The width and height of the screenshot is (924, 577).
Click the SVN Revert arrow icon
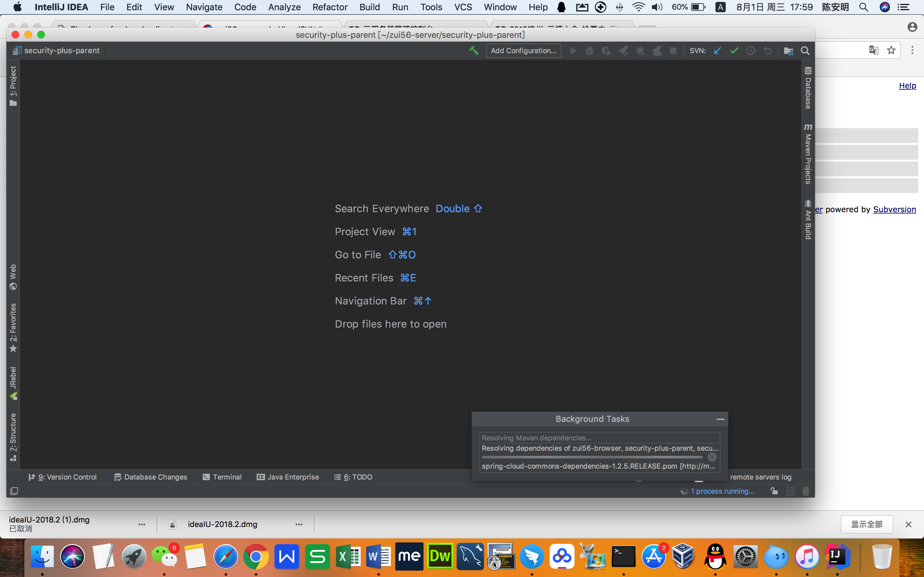tap(767, 51)
